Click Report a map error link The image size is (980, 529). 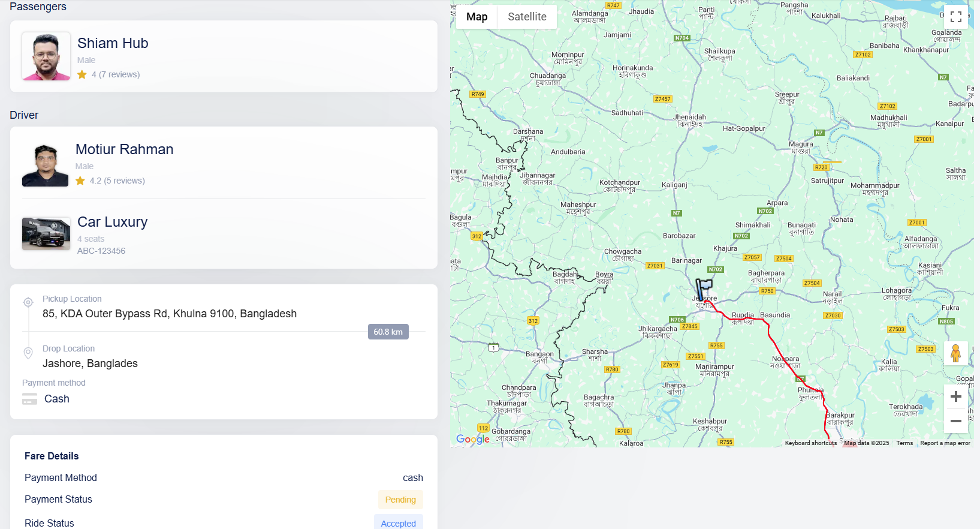945,443
